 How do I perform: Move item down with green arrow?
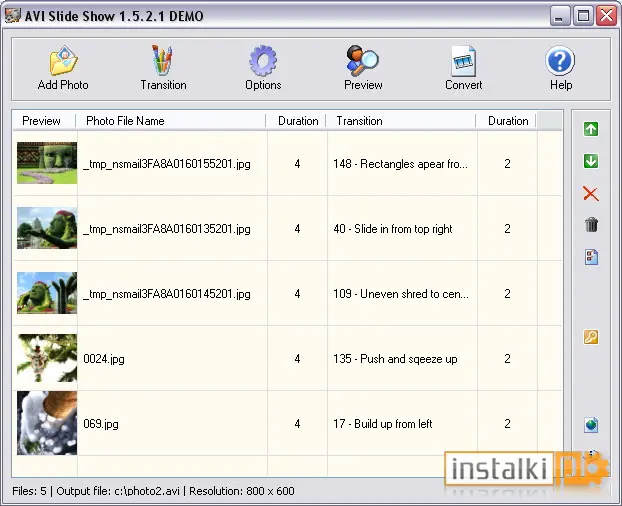[x=591, y=161]
